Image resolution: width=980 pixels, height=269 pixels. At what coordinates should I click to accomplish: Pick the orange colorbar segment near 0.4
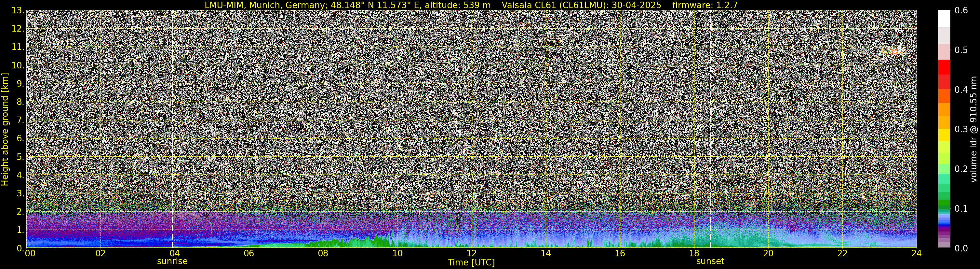pyautogui.click(x=944, y=96)
